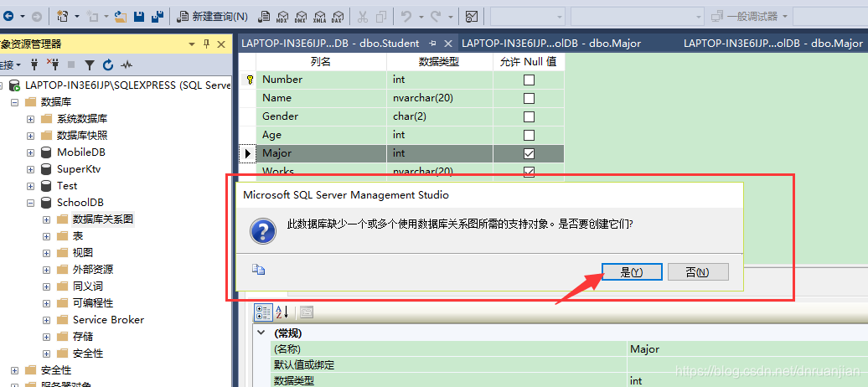Screen dimensions: 868x387
Task: Click the Connect plug icon in Object Explorer
Action: pos(34,64)
